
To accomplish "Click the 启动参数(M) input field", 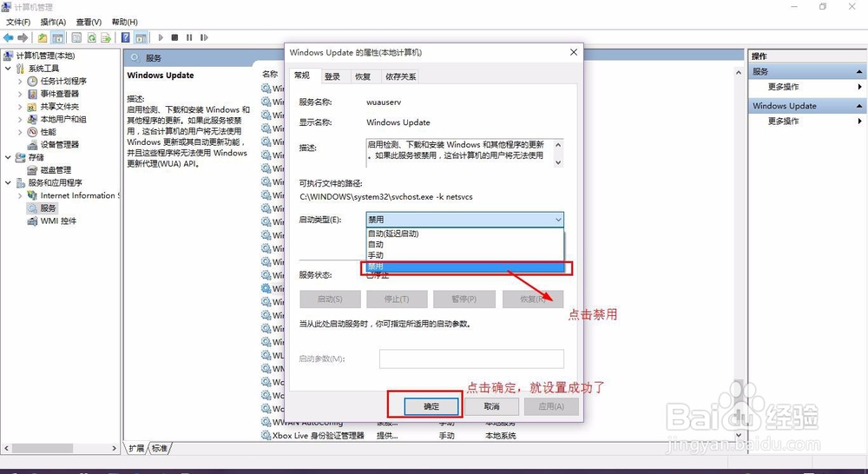I will 471,359.
